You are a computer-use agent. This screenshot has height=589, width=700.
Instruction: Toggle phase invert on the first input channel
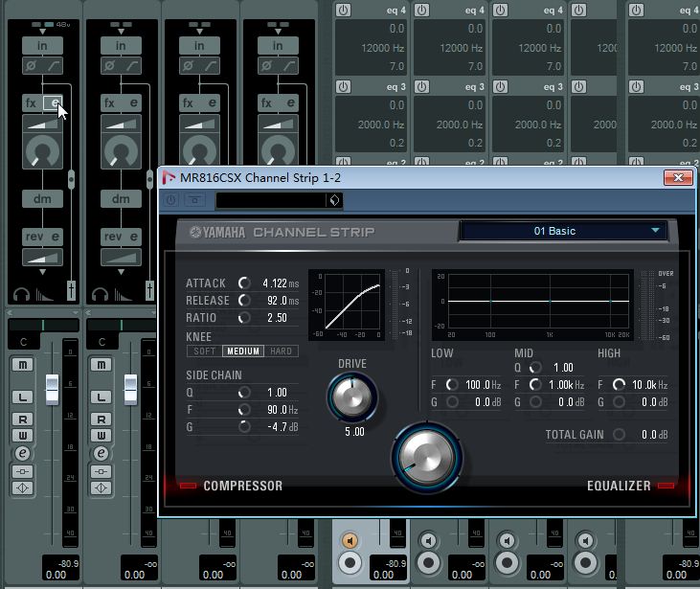click(x=31, y=66)
